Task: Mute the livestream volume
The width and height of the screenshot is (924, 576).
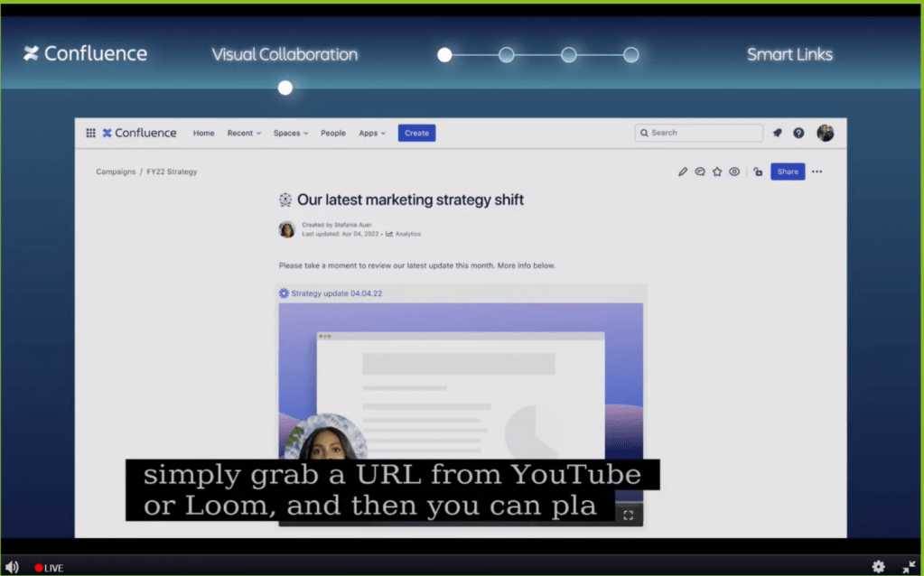Action: 13,567
